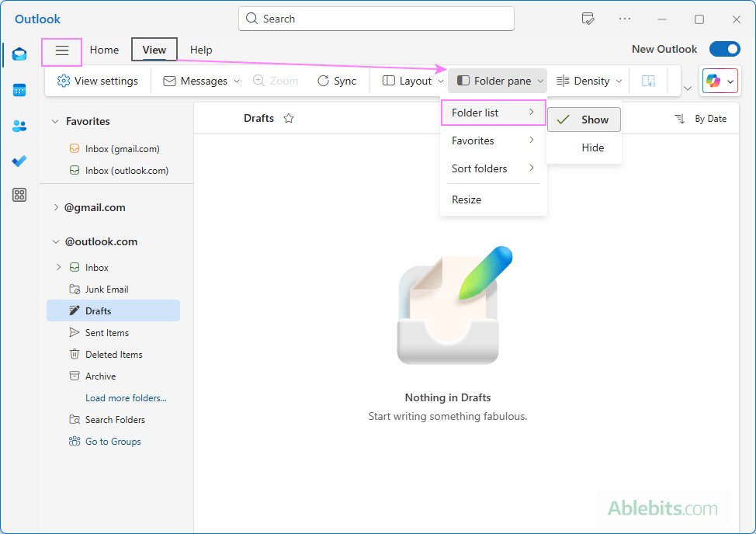
Task: Open the Calendar icon in sidebar
Action: (19, 90)
